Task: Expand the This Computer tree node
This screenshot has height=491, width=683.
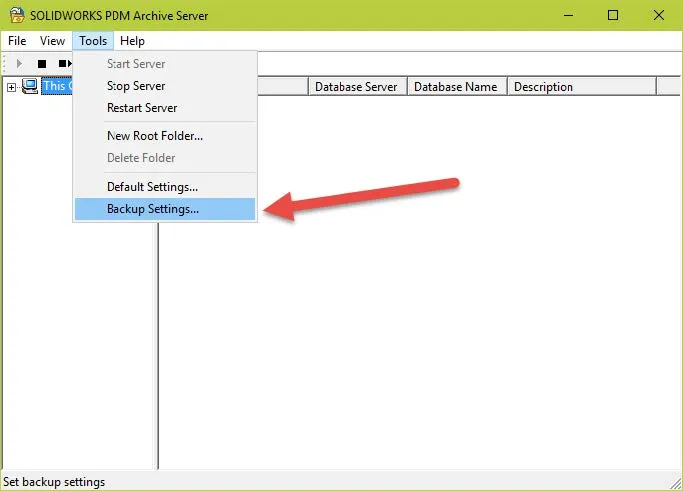Action: (x=11, y=87)
